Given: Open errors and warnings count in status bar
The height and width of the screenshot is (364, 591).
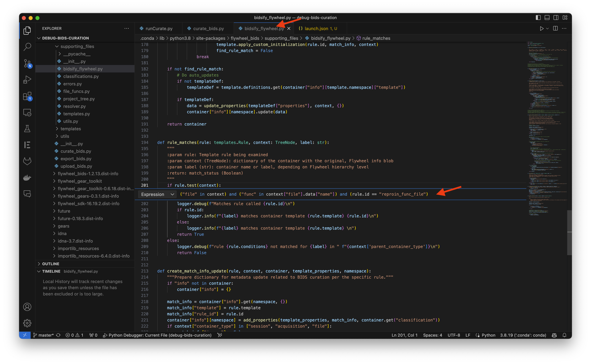Looking at the screenshot, I should [74, 335].
